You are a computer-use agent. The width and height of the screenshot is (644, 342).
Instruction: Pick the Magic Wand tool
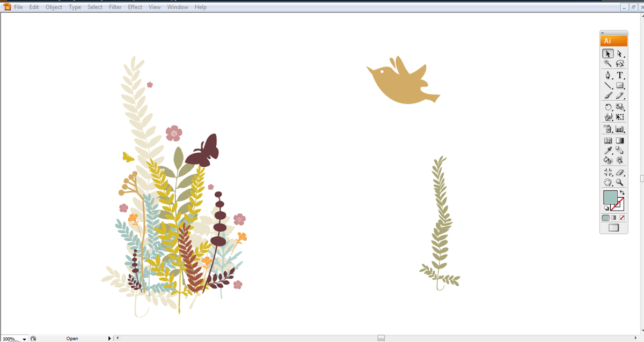[608, 63]
